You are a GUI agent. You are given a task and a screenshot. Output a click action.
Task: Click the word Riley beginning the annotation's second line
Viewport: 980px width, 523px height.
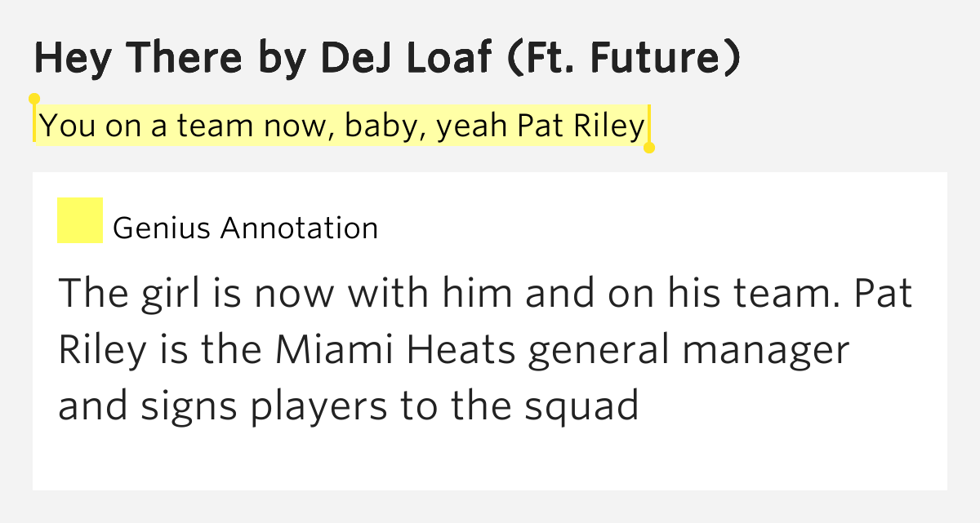(x=101, y=352)
